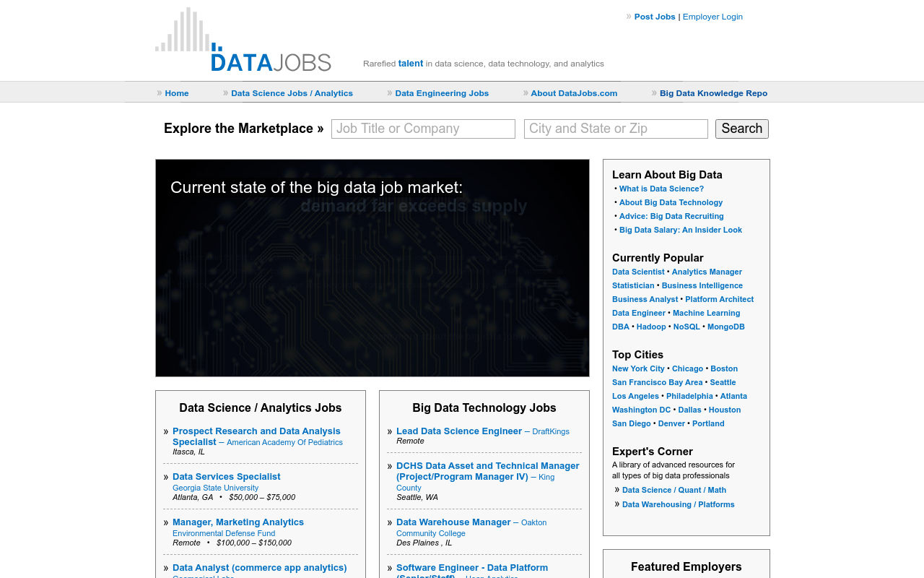Image resolution: width=924 pixels, height=578 pixels.
Task: Browse jobs in Atlanta top city
Action: pyautogui.click(x=733, y=397)
